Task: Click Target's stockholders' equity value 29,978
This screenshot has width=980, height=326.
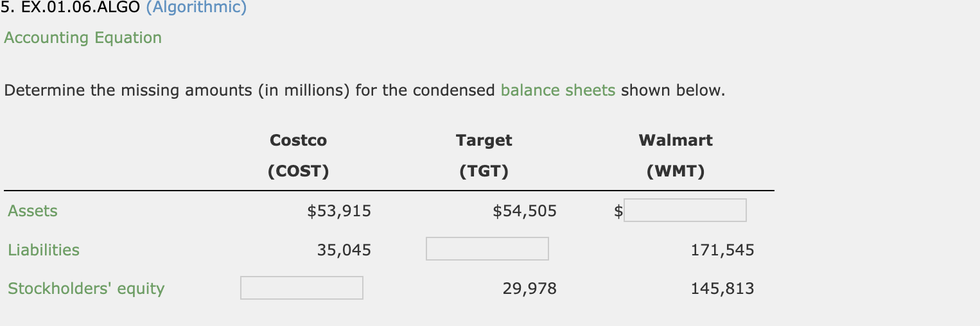Action: 529,289
